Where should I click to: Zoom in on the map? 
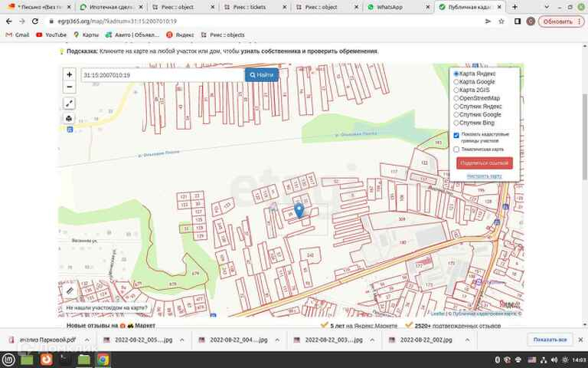[x=69, y=75]
